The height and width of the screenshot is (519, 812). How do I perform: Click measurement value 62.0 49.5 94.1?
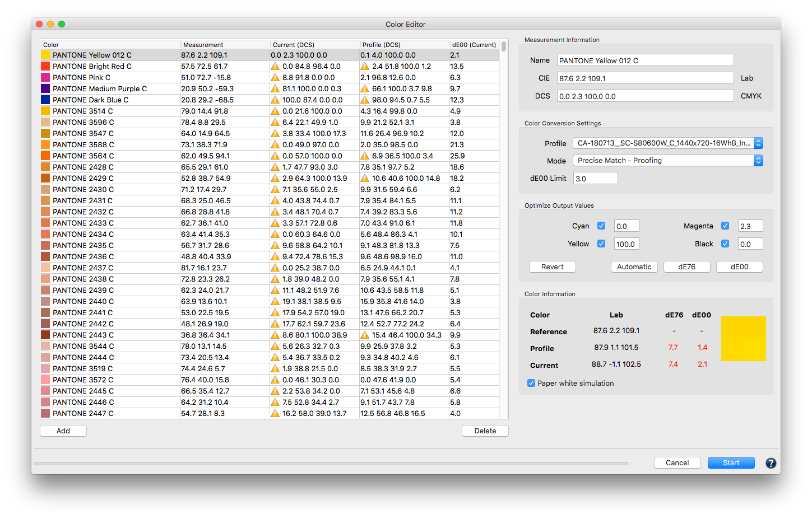point(205,156)
